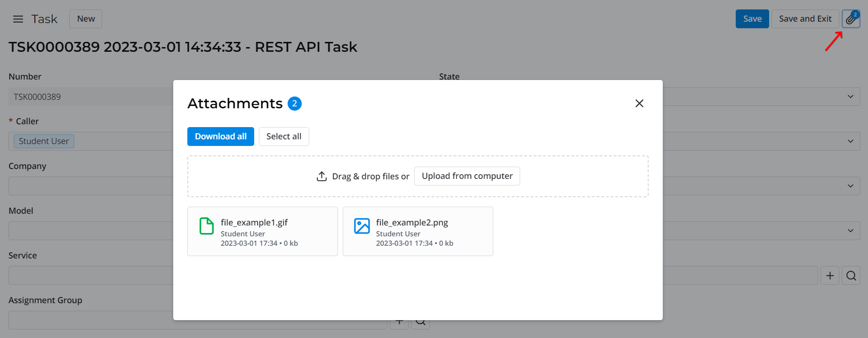Open the dropdown right of Model row
Viewport: 868px width, 338px height.
(850, 231)
